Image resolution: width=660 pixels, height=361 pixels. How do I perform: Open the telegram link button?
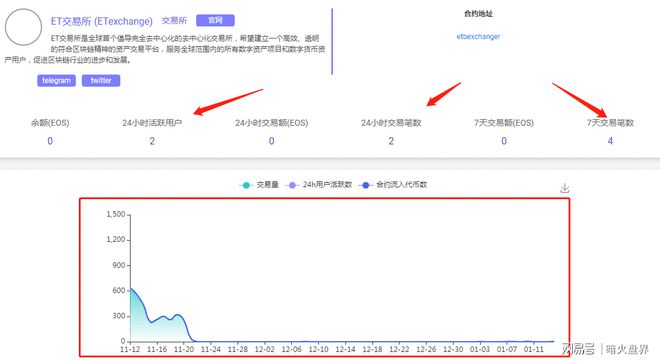point(56,80)
